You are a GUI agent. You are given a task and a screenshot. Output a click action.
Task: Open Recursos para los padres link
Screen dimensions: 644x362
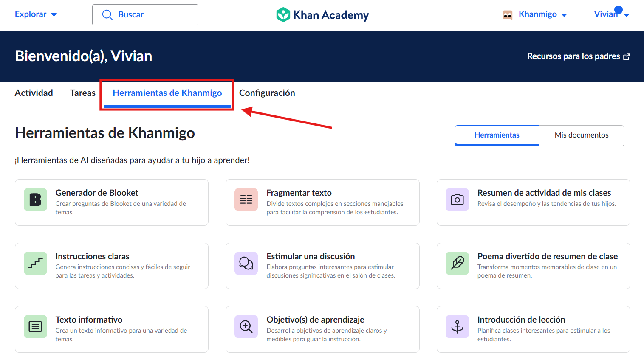(x=579, y=56)
